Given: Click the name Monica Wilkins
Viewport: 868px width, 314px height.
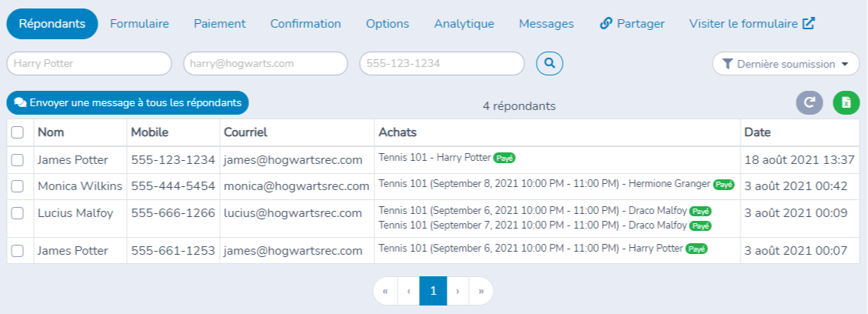Looking at the screenshot, I should point(80,186).
